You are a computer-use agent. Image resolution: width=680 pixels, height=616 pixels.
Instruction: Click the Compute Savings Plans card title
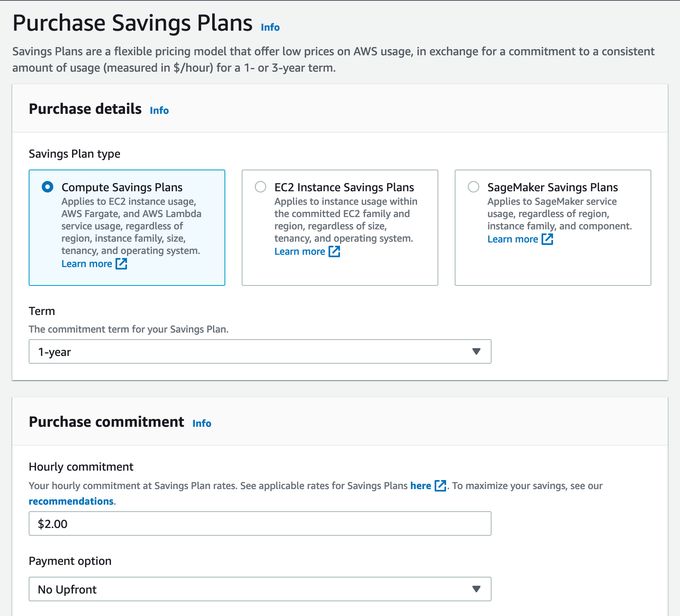coord(122,187)
